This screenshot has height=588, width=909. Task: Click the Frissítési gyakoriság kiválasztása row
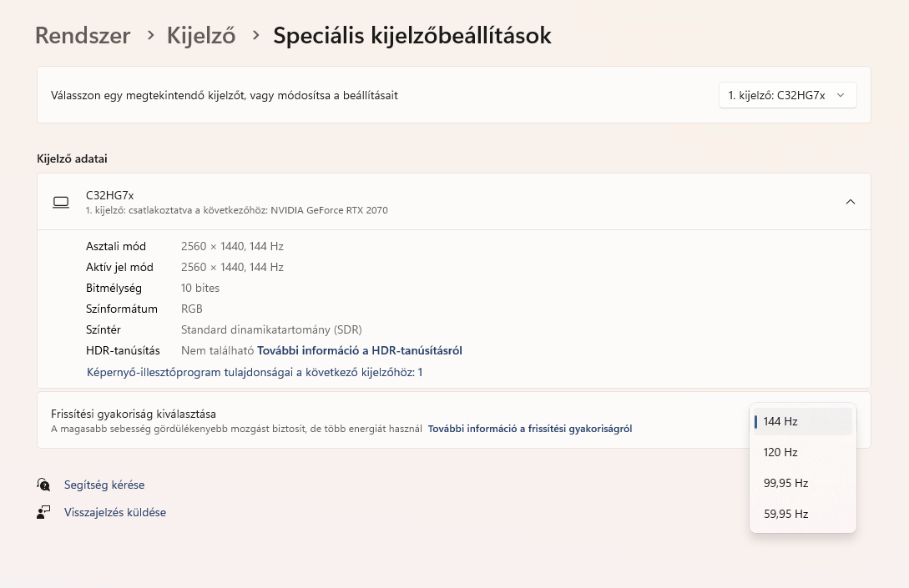click(x=454, y=420)
